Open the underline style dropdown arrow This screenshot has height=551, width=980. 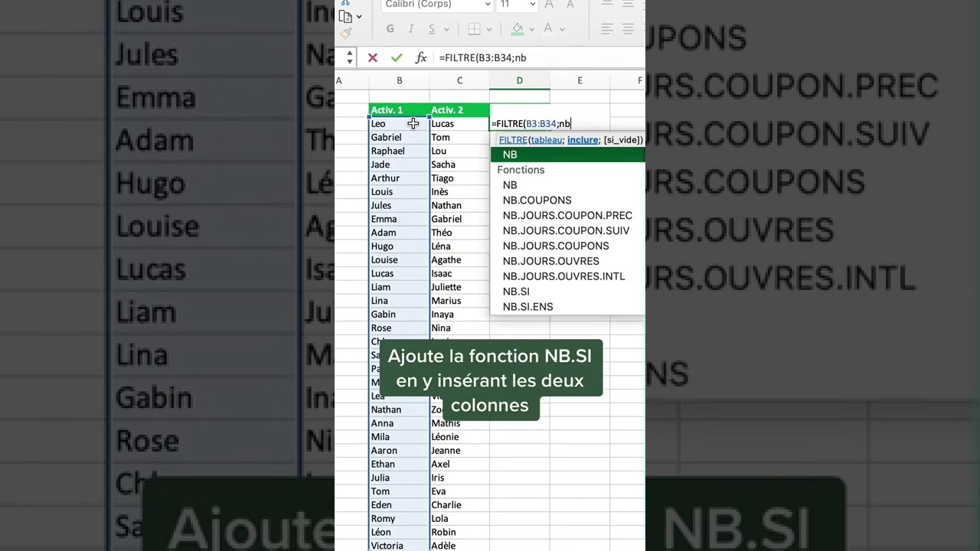(446, 30)
